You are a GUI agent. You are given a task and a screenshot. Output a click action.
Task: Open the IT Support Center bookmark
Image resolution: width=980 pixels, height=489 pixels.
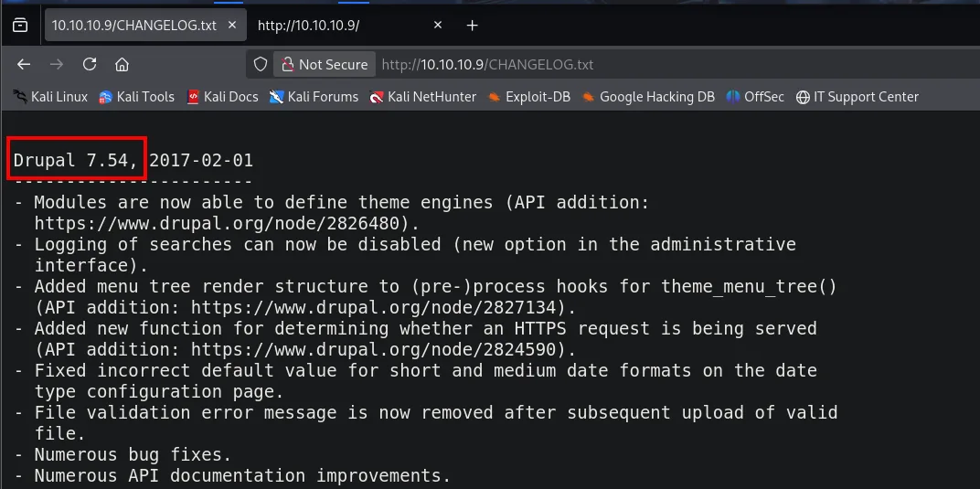point(857,97)
